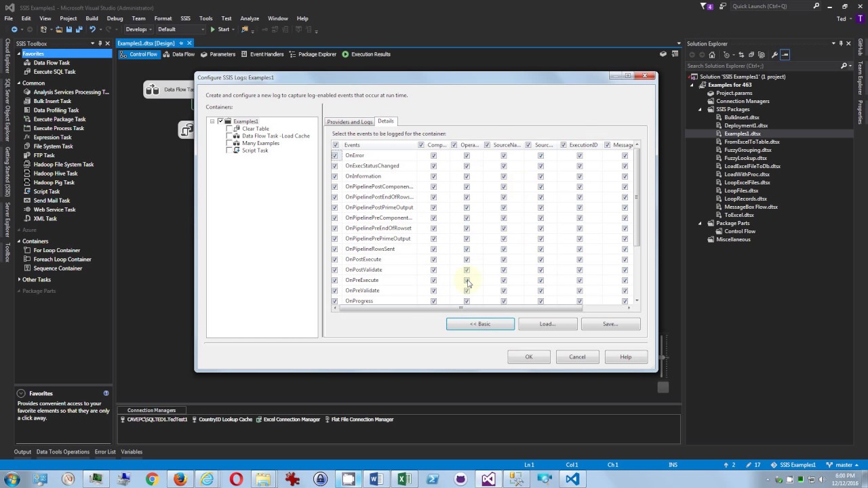
Task: Collapse SSIS Packages node in Solution Explorer
Action: click(x=701, y=109)
